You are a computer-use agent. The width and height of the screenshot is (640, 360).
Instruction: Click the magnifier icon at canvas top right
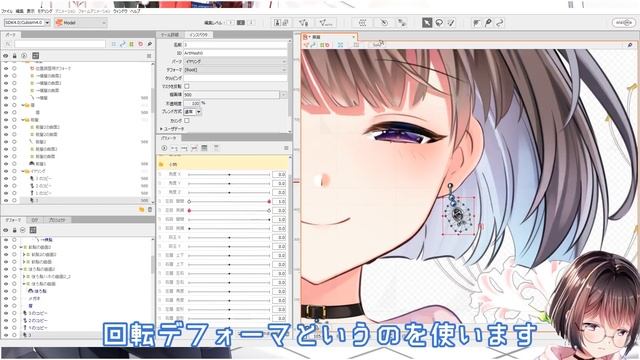(x=630, y=45)
